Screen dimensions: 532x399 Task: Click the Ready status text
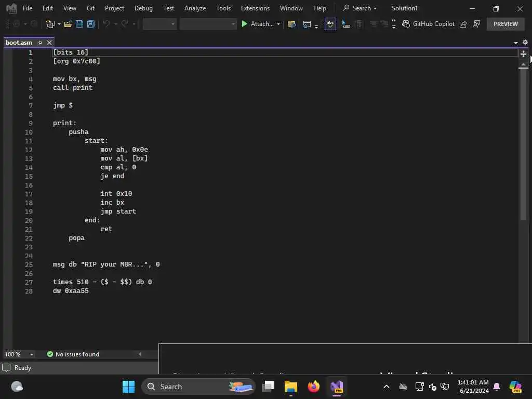[x=23, y=367]
